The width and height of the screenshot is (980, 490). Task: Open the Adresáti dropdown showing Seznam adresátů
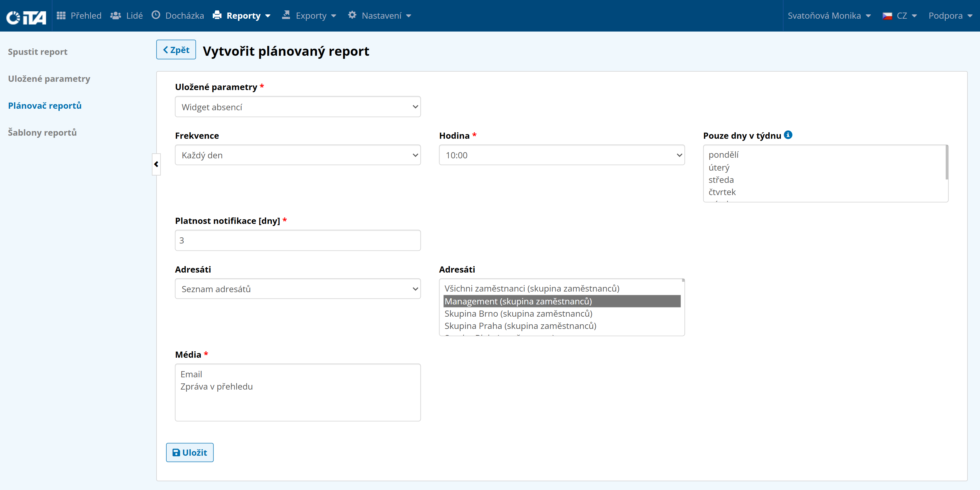click(x=298, y=289)
